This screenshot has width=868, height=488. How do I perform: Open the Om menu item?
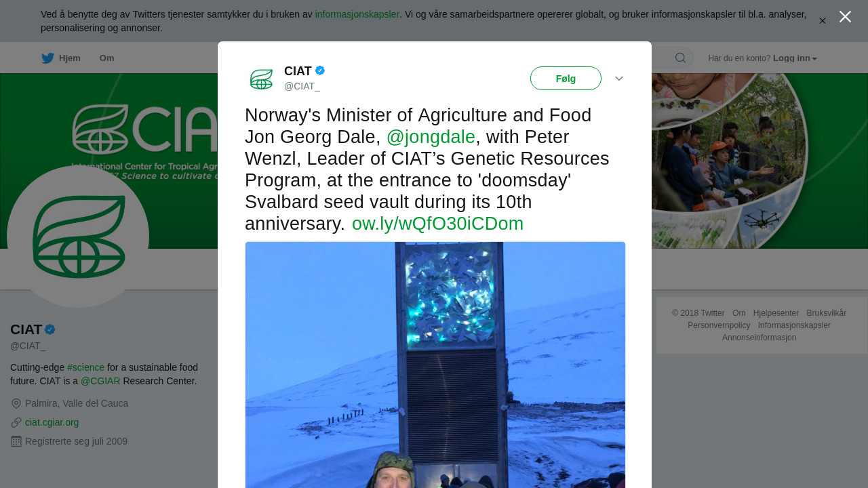point(107,58)
